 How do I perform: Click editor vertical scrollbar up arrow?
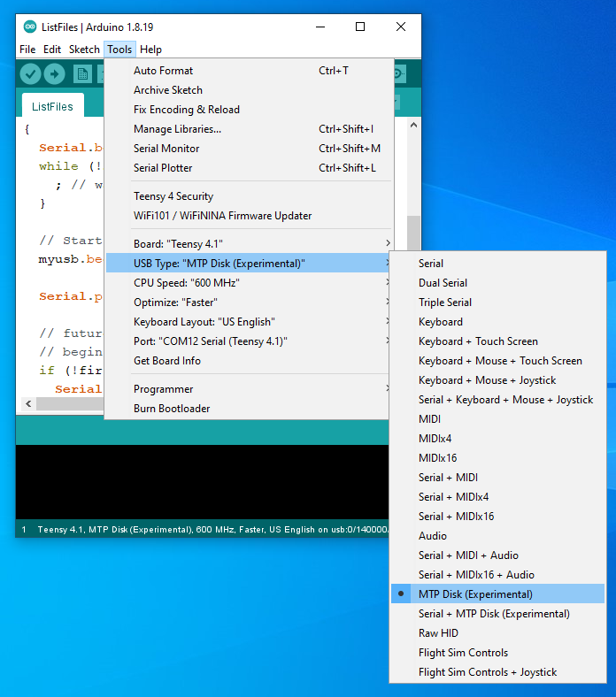413,126
